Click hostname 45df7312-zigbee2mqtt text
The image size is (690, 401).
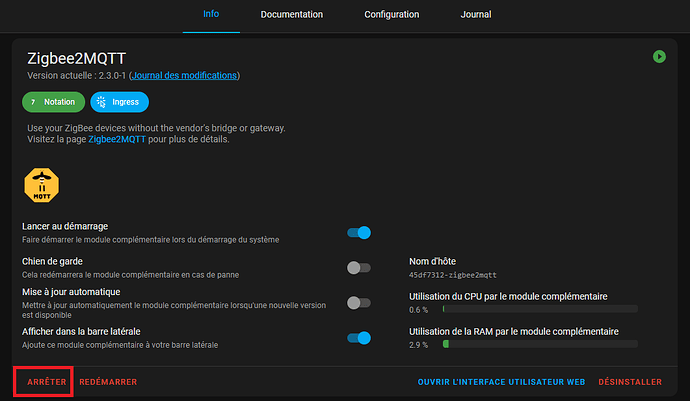(453, 275)
